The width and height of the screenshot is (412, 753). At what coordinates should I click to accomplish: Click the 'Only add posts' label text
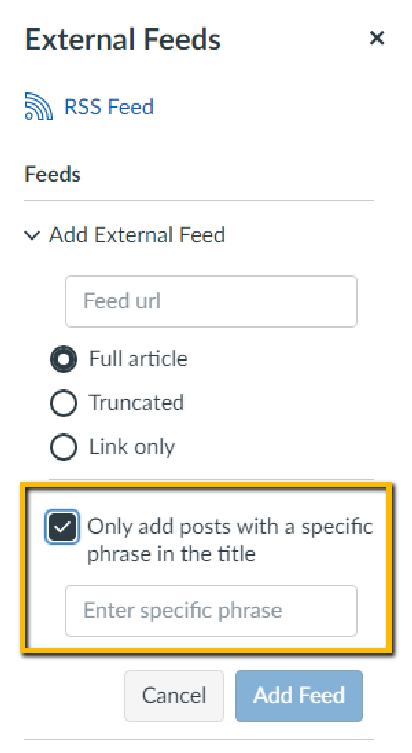click(x=230, y=540)
